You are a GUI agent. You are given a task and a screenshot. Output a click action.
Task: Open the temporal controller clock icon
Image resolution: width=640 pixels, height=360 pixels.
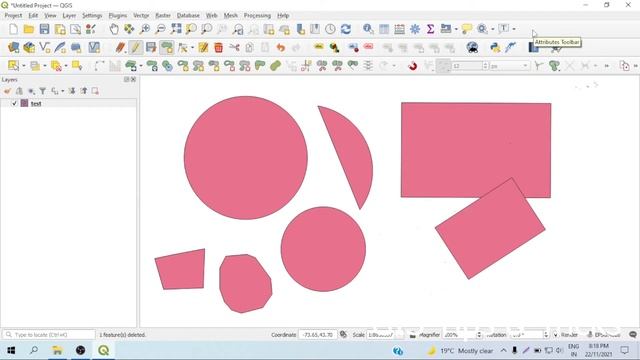[330, 29]
